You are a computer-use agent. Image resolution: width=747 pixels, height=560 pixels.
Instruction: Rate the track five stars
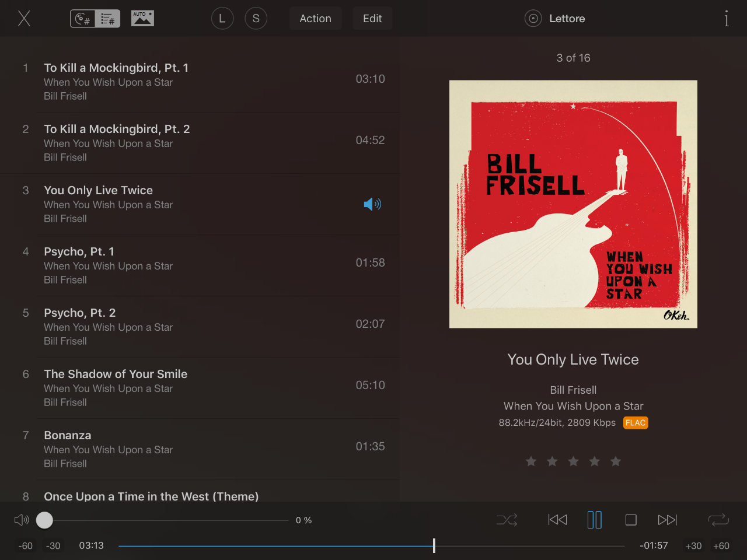point(616,461)
